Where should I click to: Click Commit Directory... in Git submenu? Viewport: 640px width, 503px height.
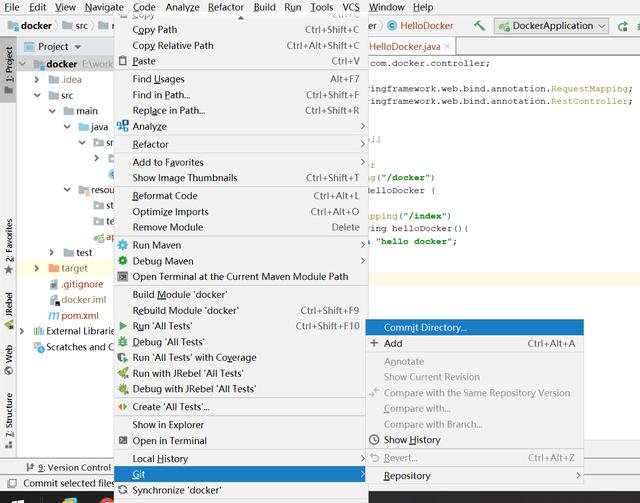coord(475,327)
